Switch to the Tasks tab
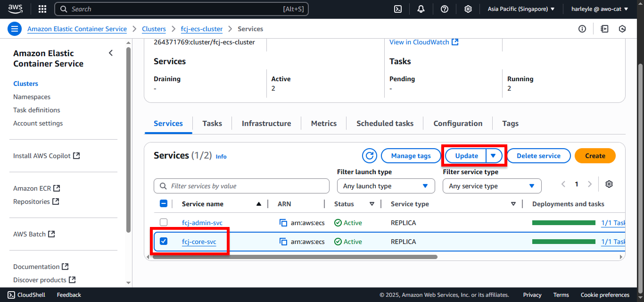 click(x=212, y=123)
